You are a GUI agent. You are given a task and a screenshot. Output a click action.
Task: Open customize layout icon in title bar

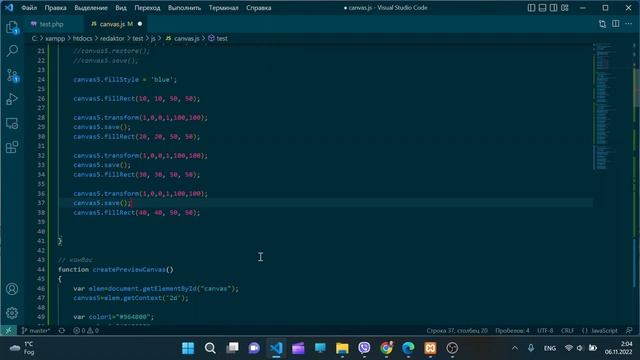tap(565, 8)
